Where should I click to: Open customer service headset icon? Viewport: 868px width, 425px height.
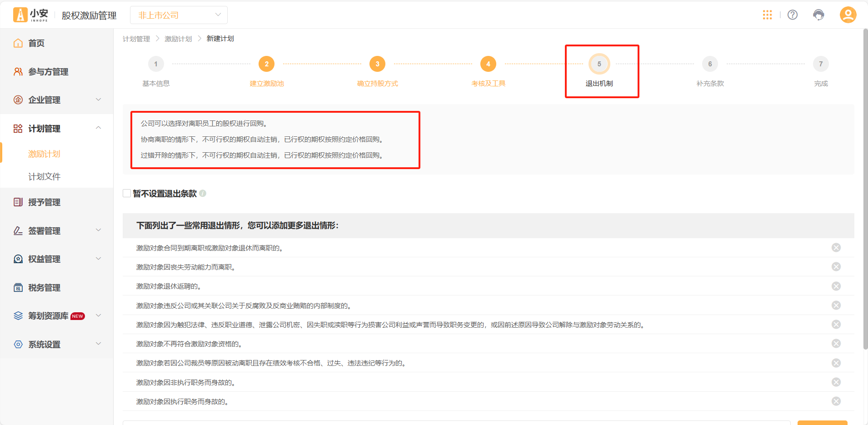coord(818,15)
